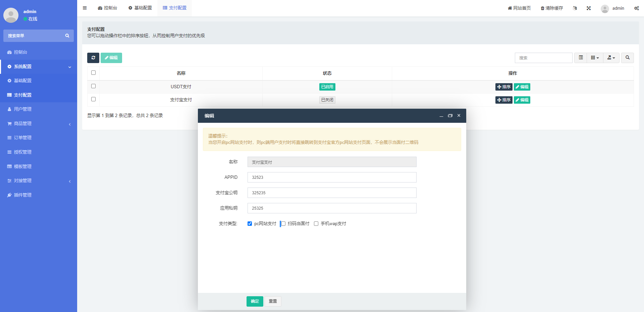Viewport: 644px width, 312px height.
Task: Click 排序 button in USDT支付 row
Action: click(x=504, y=87)
